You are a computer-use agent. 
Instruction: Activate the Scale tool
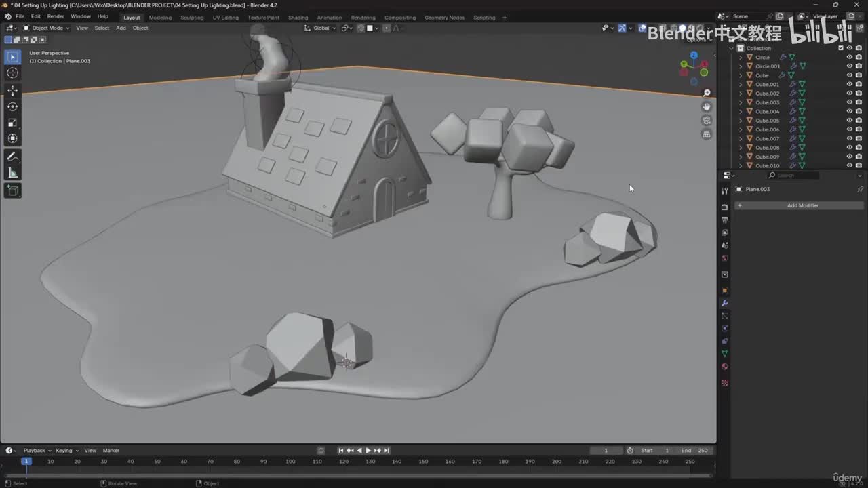pos(12,123)
